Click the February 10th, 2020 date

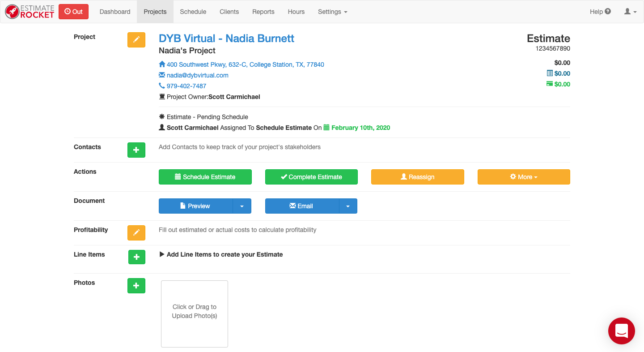(360, 128)
